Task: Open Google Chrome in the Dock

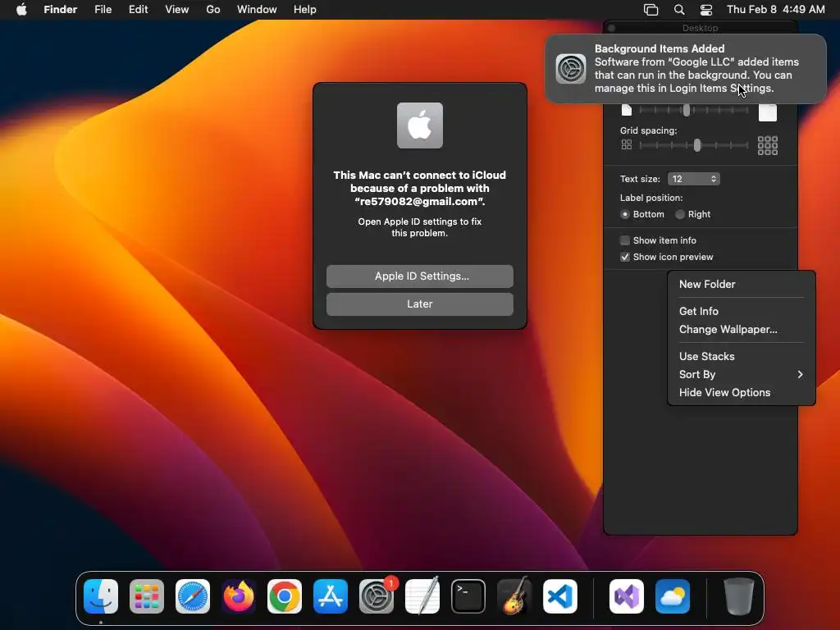Action: pyautogui.click(x=285, y=596)
